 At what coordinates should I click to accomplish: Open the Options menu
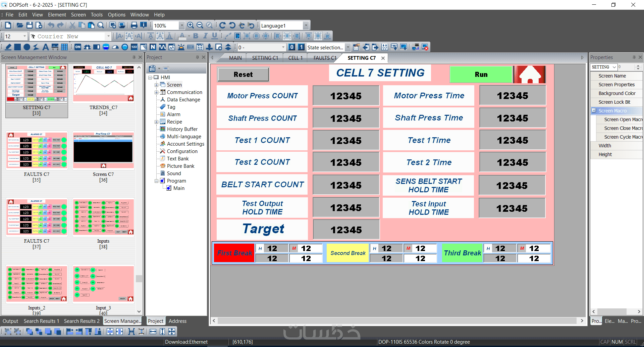click(117, 15)
